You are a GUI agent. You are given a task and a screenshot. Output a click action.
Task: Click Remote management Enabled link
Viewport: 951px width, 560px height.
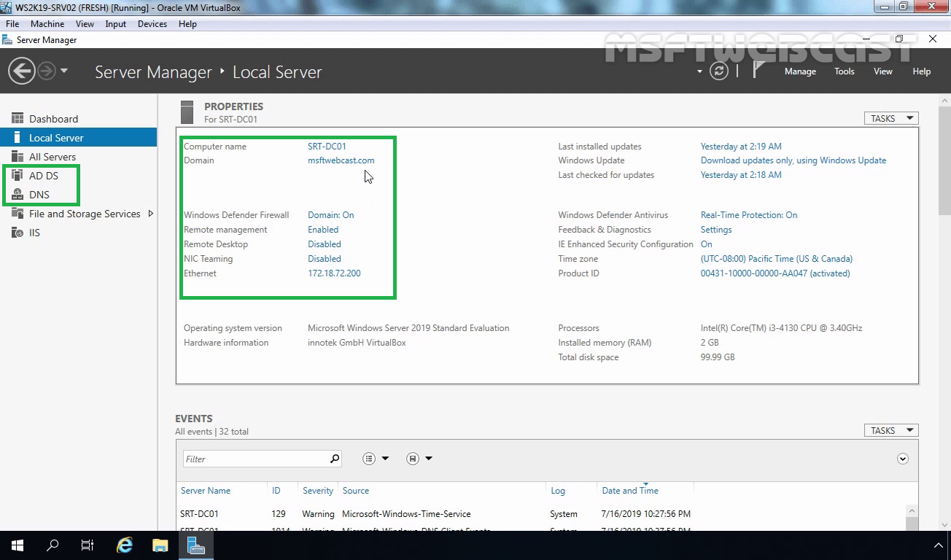point(323,230)
